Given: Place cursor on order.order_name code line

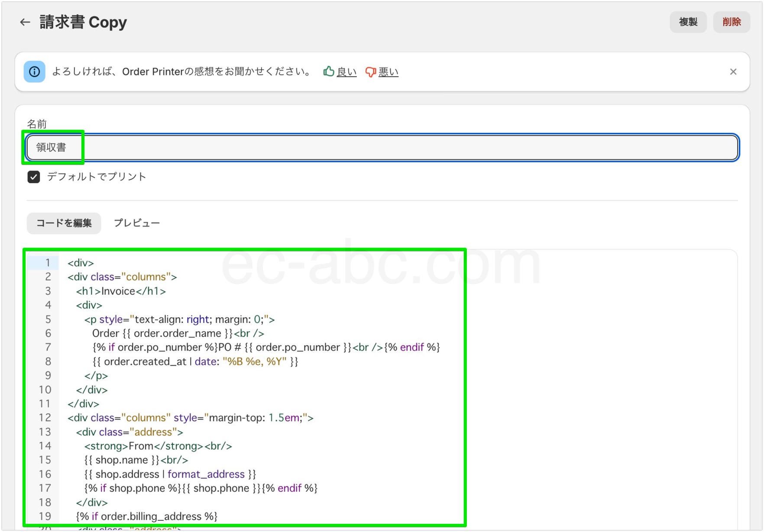Looking at the screenshot, I should tap(178, 333).
